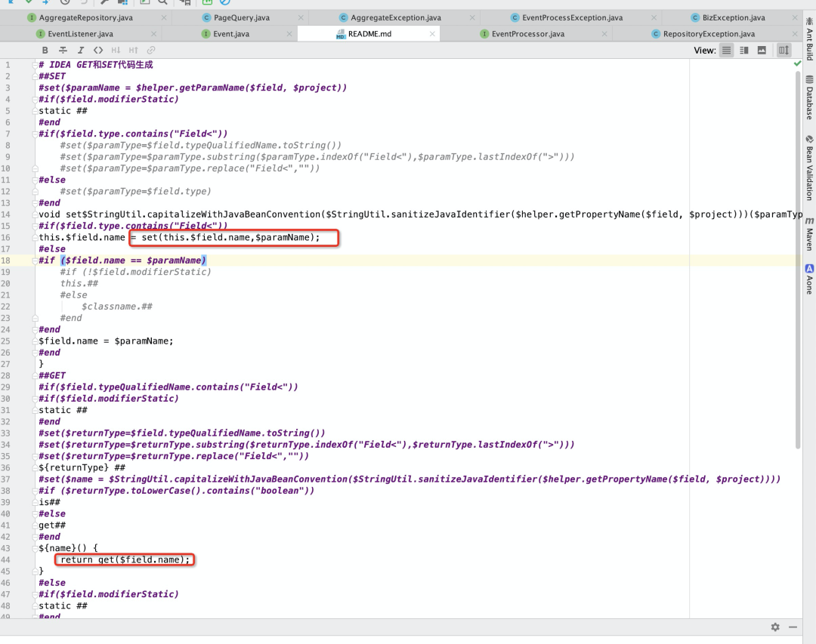The image size is (816, 644).
Task: Switch to the EventProcessor.java tab
Action: click(x=527, y=33)
